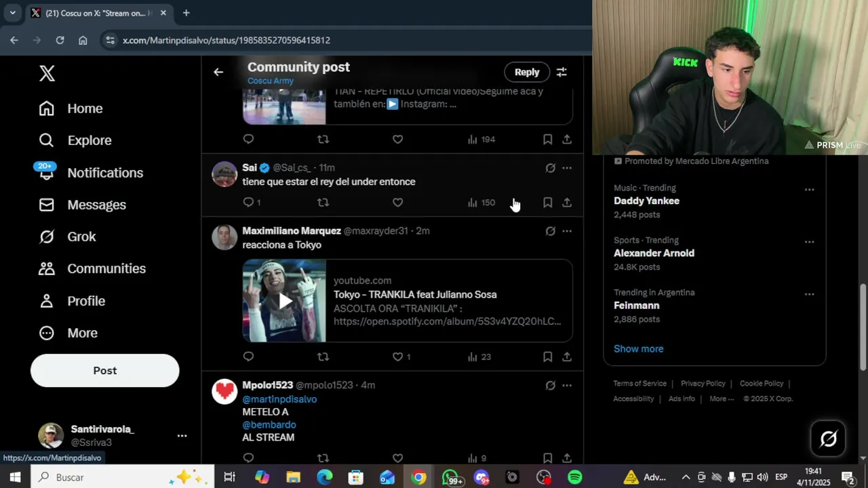Bookmark Sai's post
This screenshot has width=868, height=488.
click(547, 202)
